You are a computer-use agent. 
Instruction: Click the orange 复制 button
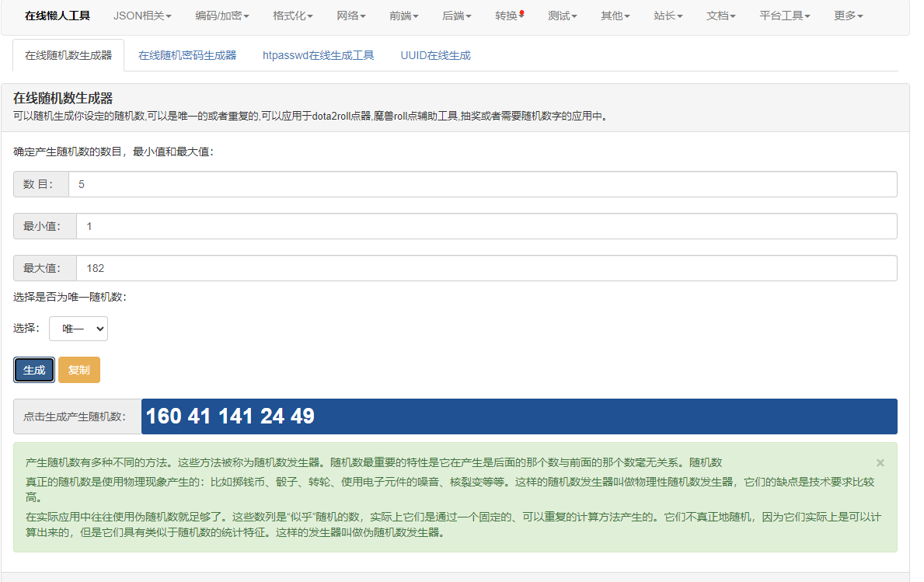(x=79, y=370)
